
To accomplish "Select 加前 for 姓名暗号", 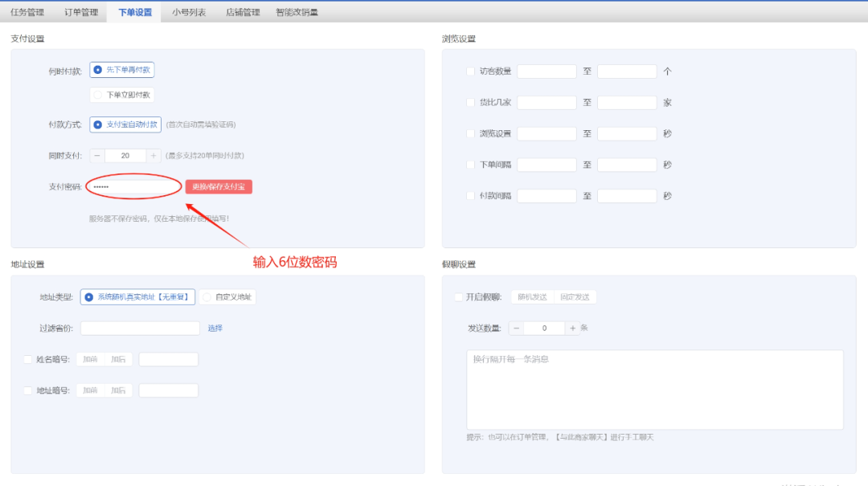I will click(x=90, y=359).
